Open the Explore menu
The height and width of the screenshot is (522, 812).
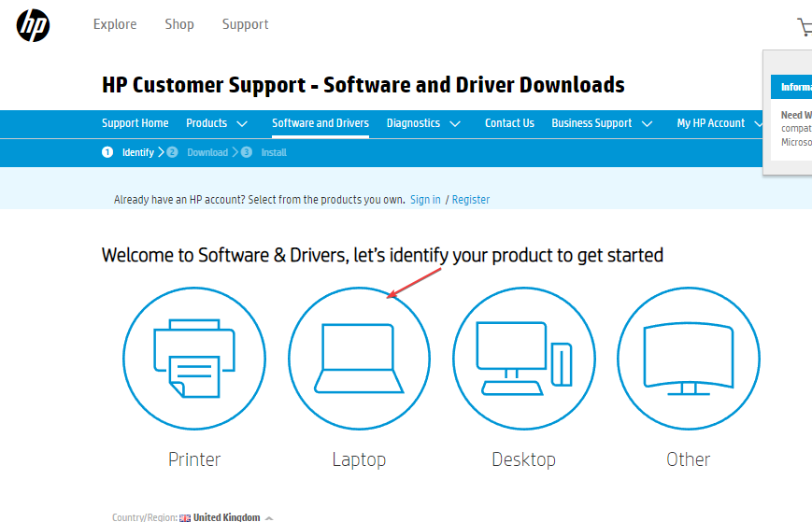click(115, 24)
